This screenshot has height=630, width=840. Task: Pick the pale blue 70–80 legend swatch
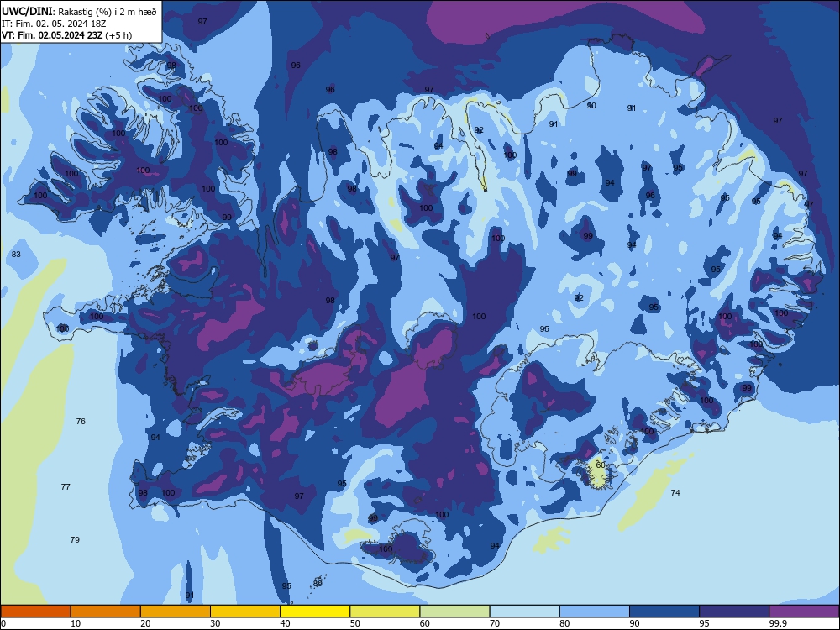coord(525,612)
